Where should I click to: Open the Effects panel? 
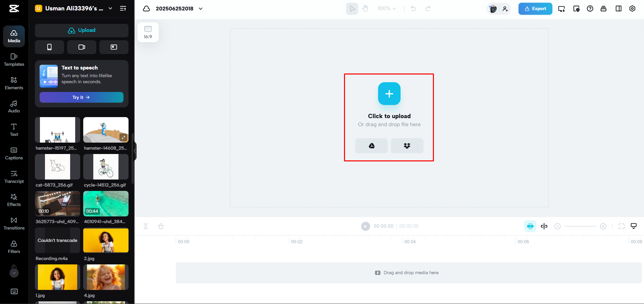coord(14,200)
